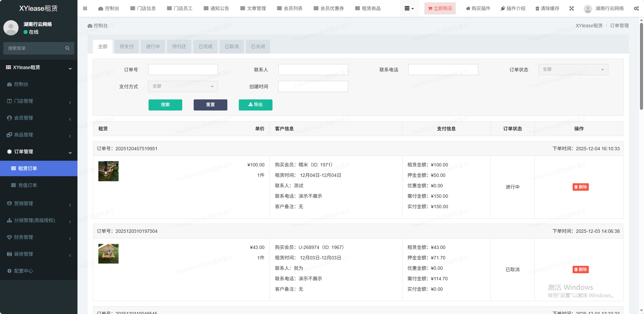Delete the order 2025120457519951
Screen dimensions: 644x314
point(580,187)
